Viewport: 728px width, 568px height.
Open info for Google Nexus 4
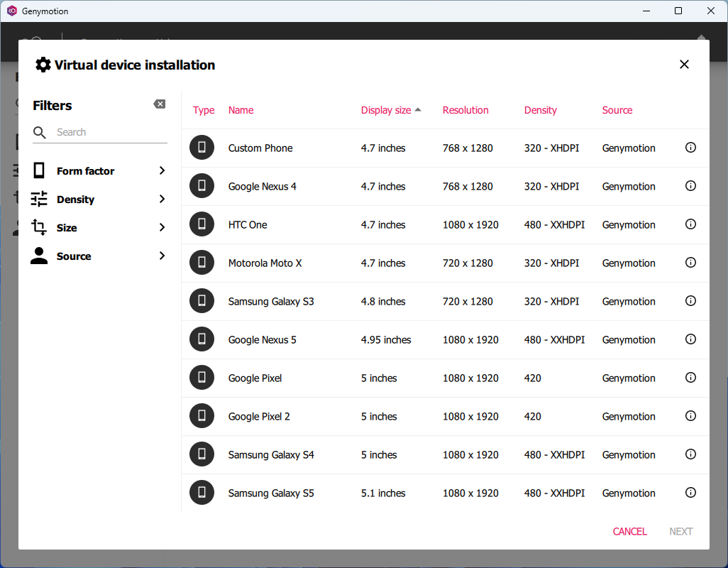pos(690,186)
